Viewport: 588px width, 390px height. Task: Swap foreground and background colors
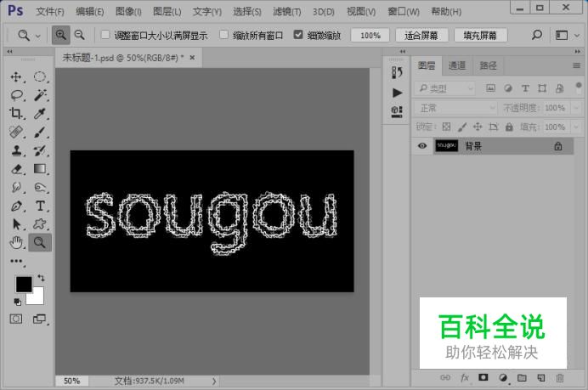pos(41,278)
